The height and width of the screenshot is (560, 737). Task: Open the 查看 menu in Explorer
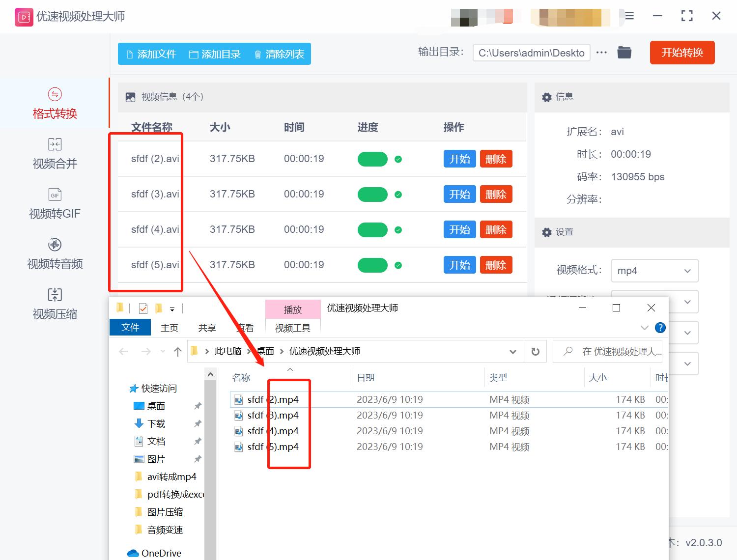[245, 327]
